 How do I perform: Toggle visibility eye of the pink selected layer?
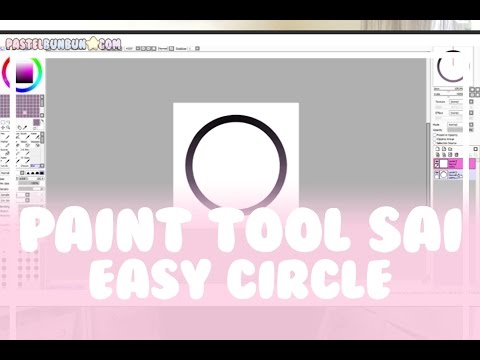pyautogui.click(x=437, y=162)
